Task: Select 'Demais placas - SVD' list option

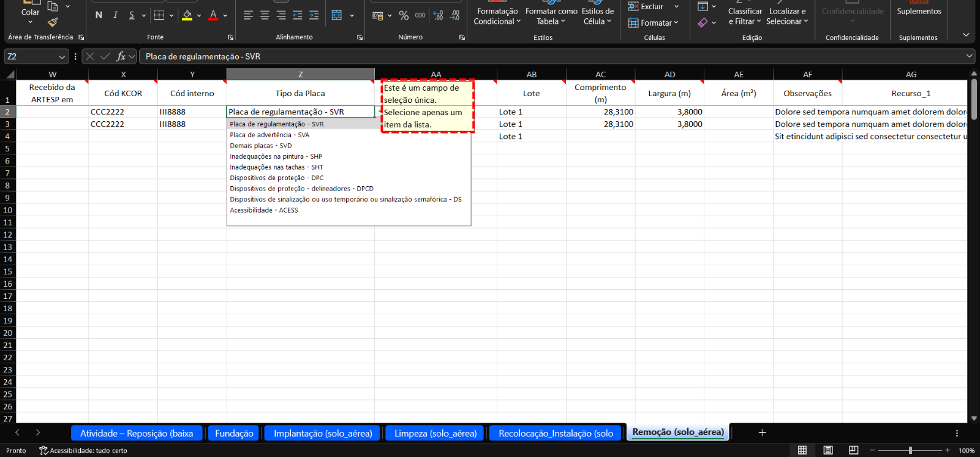Action: [x=261, y=146]
